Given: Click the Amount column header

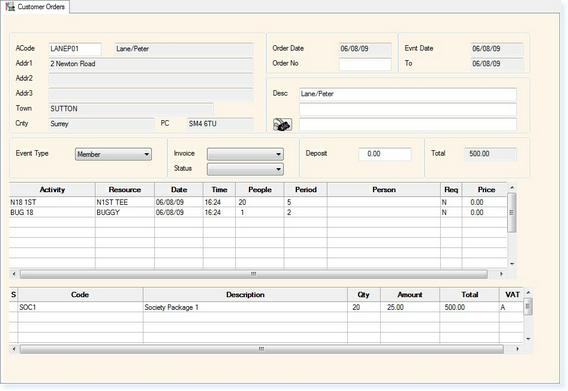Looking at the screenshot, I should pos(410,295).
